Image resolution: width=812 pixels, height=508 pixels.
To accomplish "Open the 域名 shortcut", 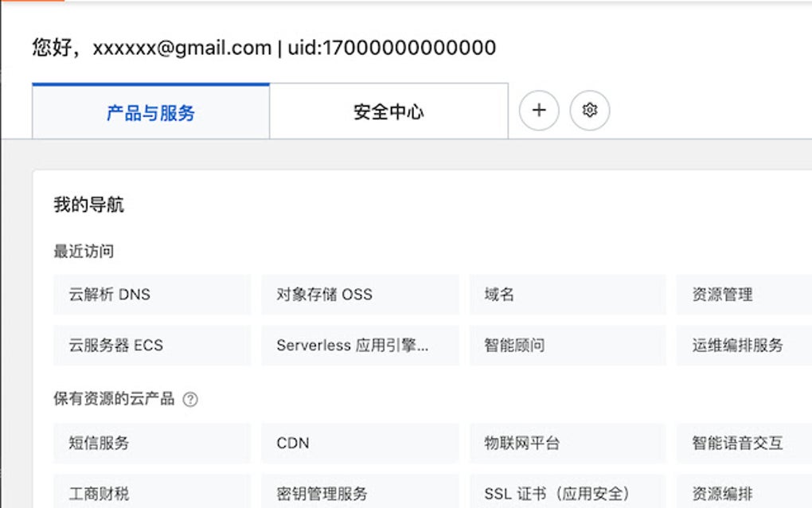I will pos(568,295).
